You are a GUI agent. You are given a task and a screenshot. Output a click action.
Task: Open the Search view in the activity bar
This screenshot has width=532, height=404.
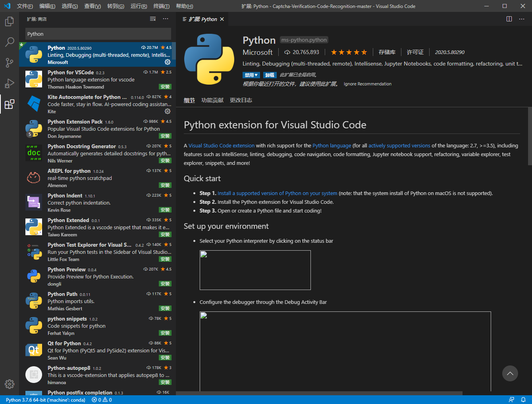coord(10,42)
